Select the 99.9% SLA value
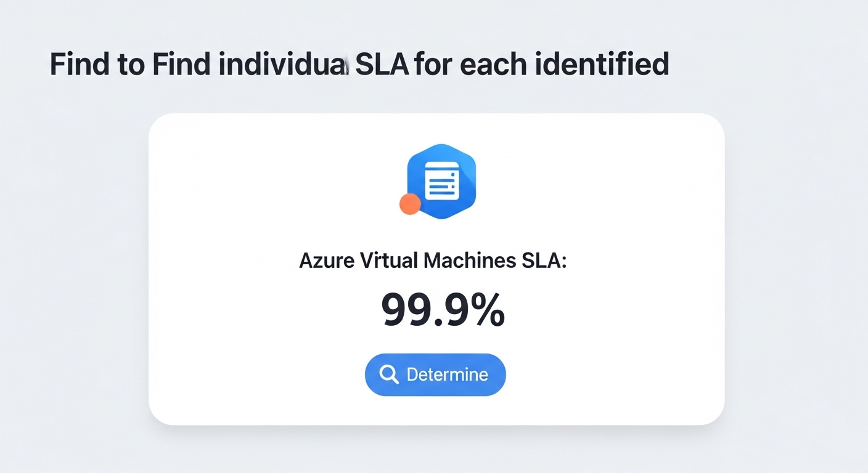 (442, 310)
